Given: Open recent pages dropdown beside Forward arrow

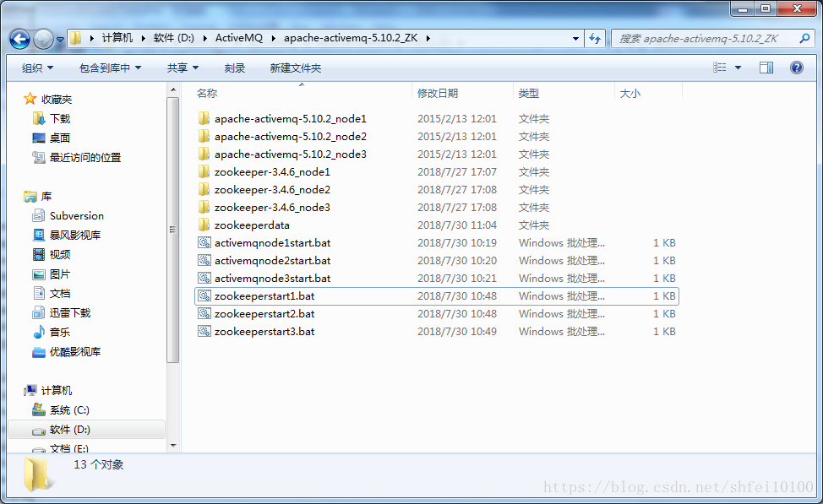Looking at the screenshot, I should tap(60, 40).
